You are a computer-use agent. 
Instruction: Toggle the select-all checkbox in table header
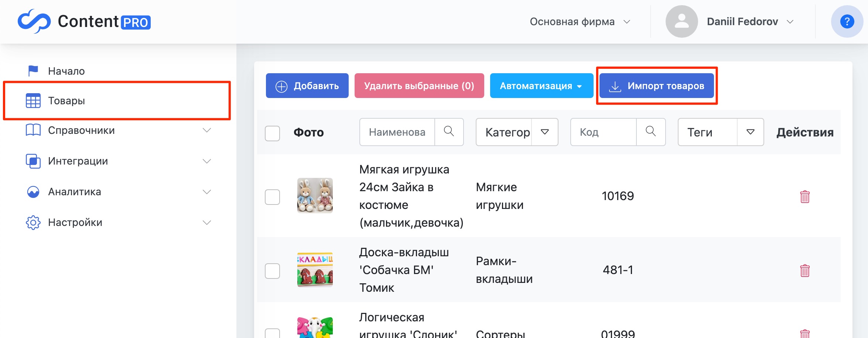tap(273, 133)
